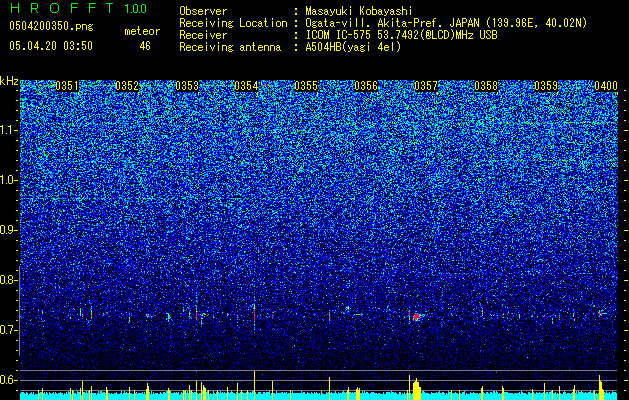
Task: Click the 0.9 kHz axis label
Action: pyautogui.click(x=8, y=230)
